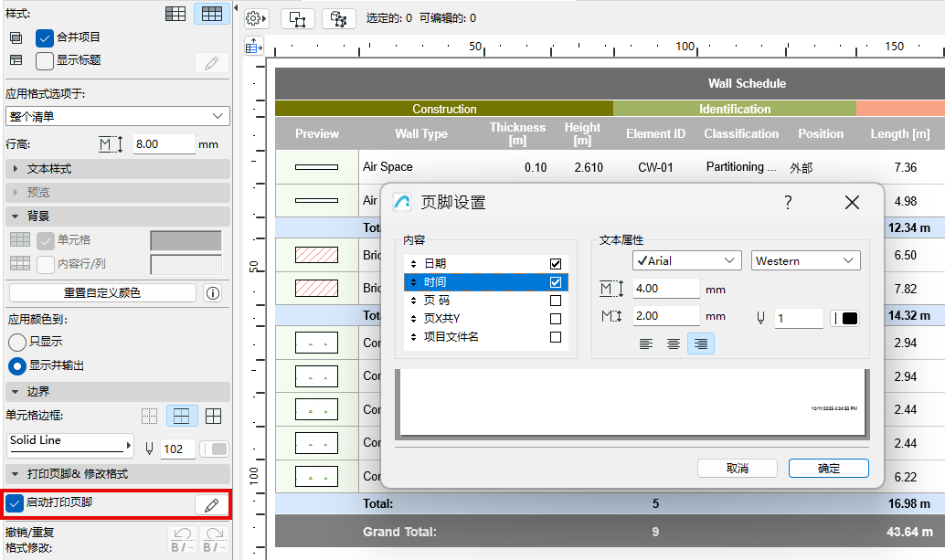
Task: Click the 重置自定义颜色 info icon
Action: [213, 293]
